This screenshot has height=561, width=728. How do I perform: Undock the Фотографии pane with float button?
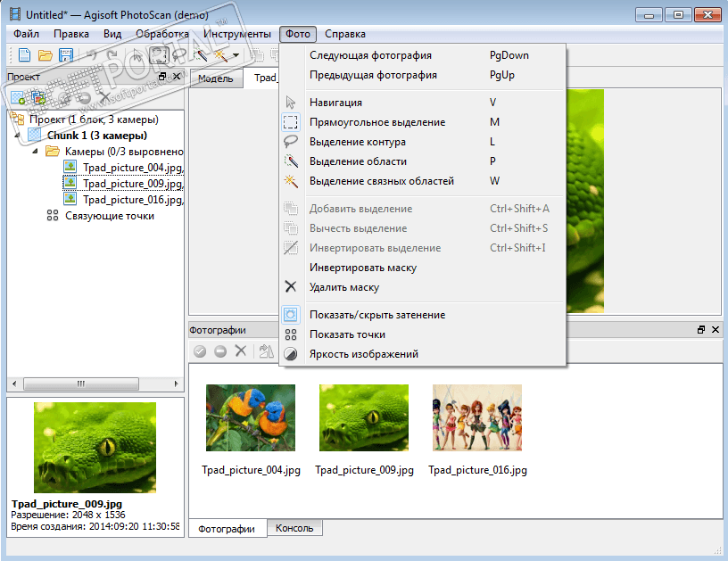point(701,329)
